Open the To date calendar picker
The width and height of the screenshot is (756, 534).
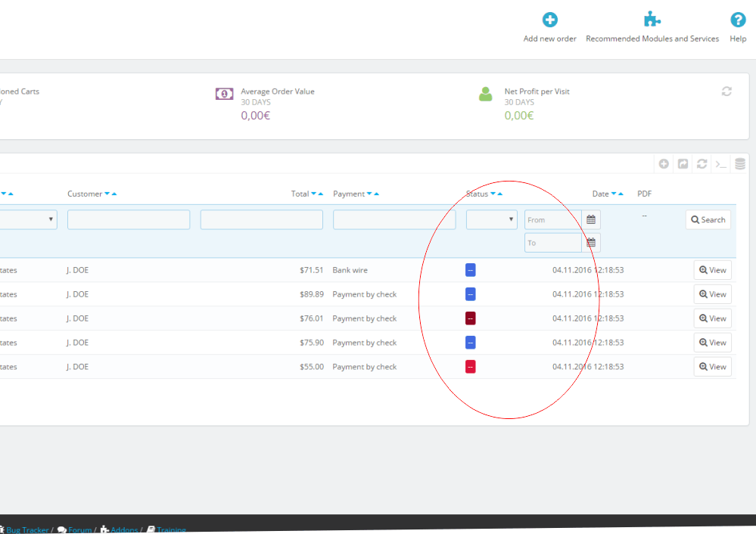pyautogui.click(x=590, y=243)
